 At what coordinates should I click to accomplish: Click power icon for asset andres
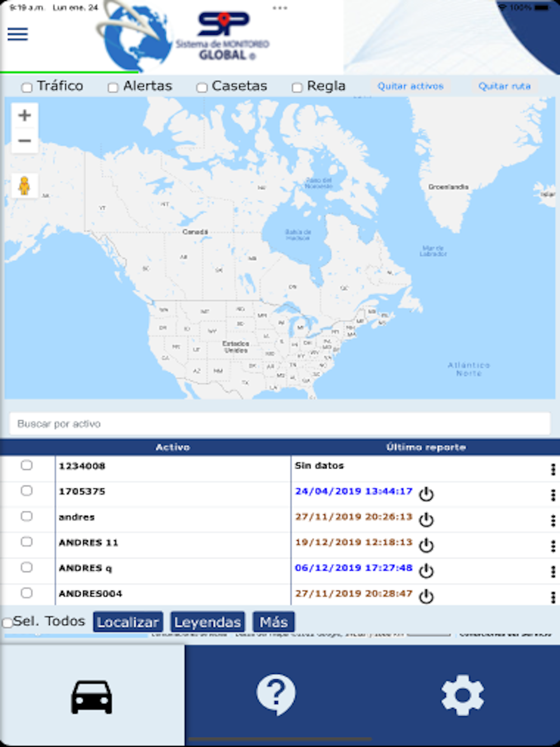(x=426, y=520)
